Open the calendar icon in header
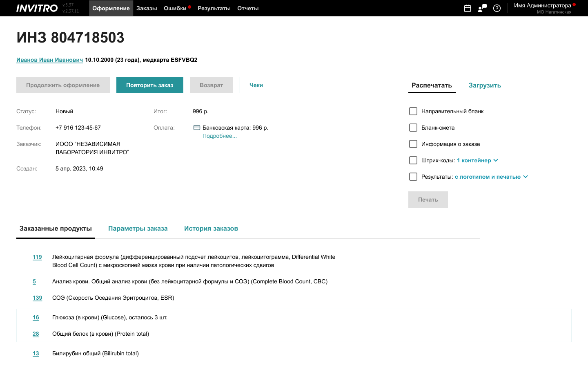 coord(468,8)
